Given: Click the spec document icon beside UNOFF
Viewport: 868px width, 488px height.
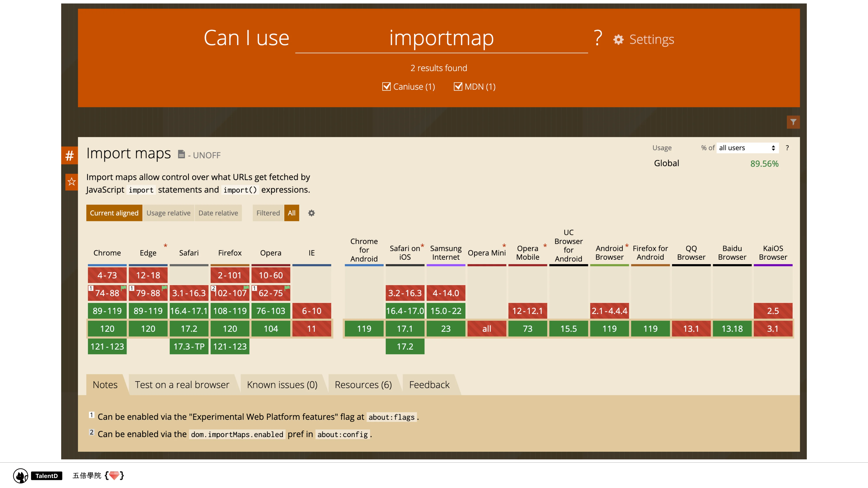Looking at the screenshot, I should tap(181, 155).
